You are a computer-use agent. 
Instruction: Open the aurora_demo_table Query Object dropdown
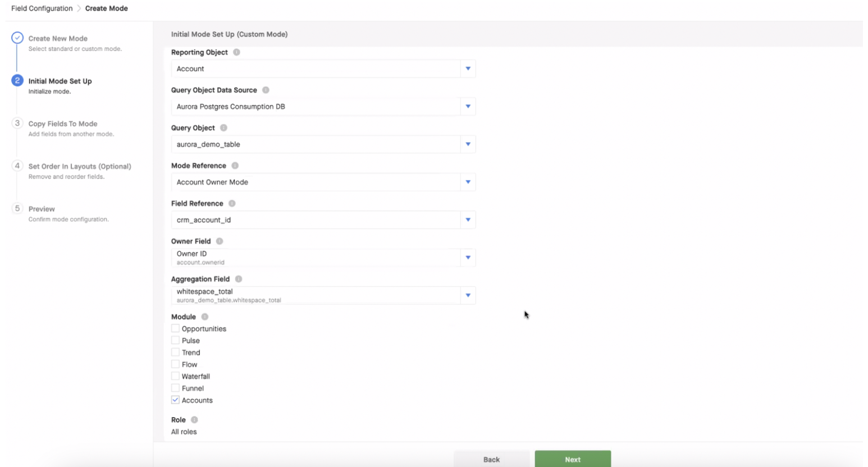(468, 144)
